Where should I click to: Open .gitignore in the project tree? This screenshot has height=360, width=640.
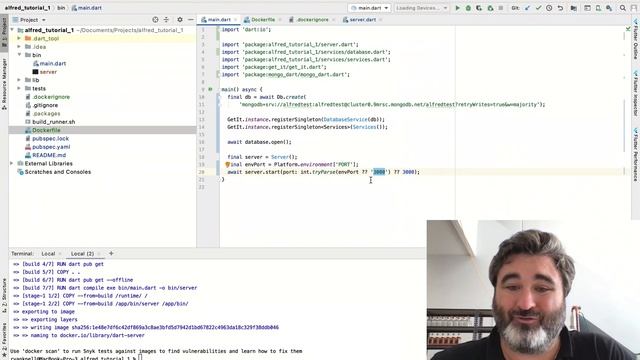click(45, 105)
